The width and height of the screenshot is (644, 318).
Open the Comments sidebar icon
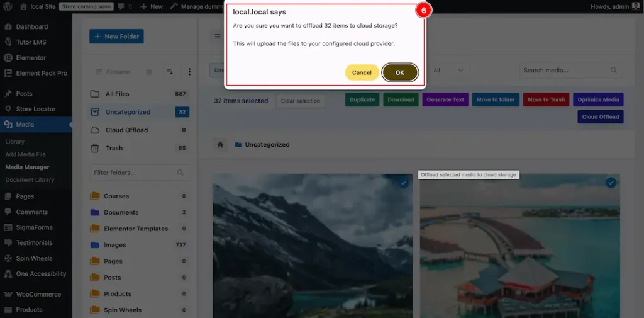click(8, 212)
